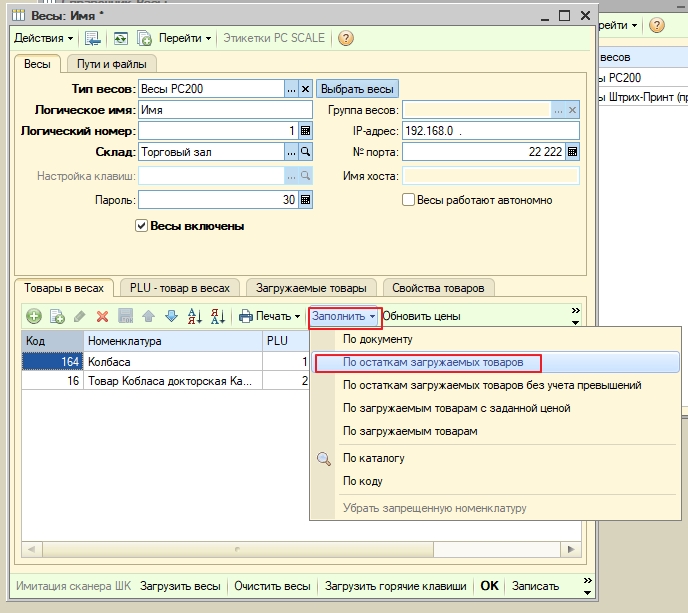Click the red delete row icon
Viewport: 688px width, 613px height.
click(102, 316)
